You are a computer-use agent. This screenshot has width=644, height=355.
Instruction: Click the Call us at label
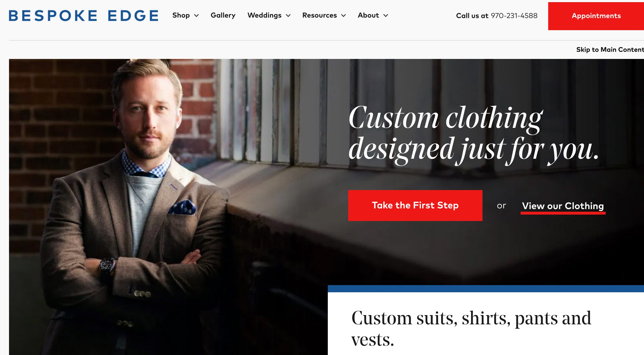click(x=472, y=15)
